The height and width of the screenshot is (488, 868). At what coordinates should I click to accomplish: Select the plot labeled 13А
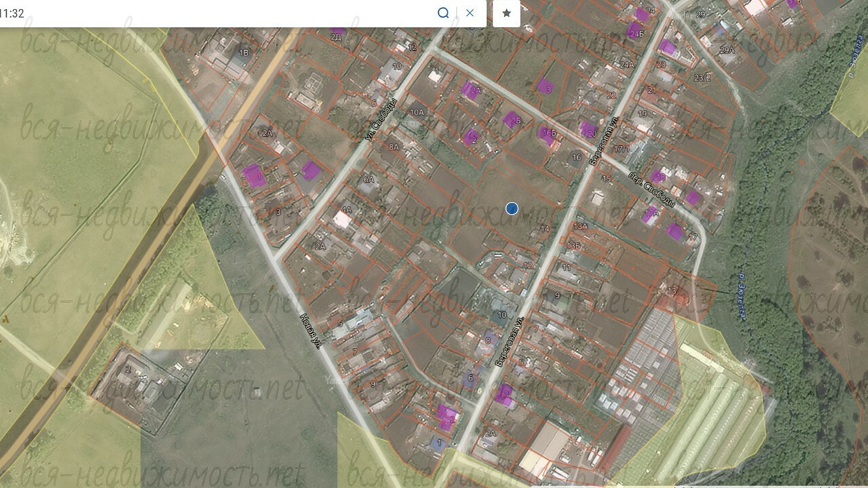[580, 226]
